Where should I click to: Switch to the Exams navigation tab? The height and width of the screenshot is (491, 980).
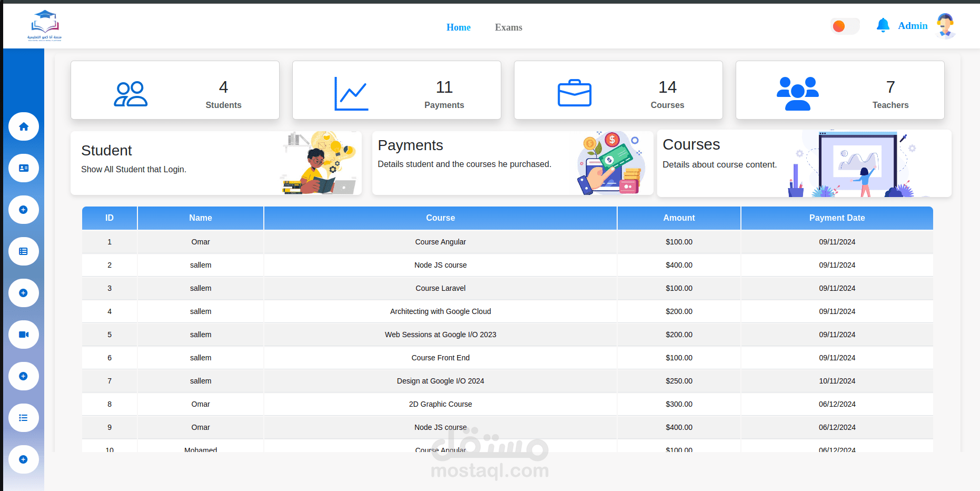coord(509,27)
